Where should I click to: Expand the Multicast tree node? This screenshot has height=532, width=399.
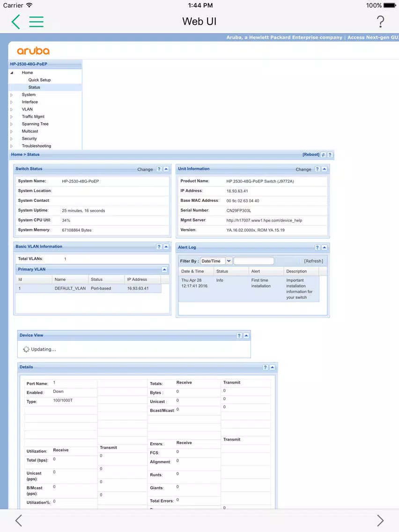coord(12,131)
